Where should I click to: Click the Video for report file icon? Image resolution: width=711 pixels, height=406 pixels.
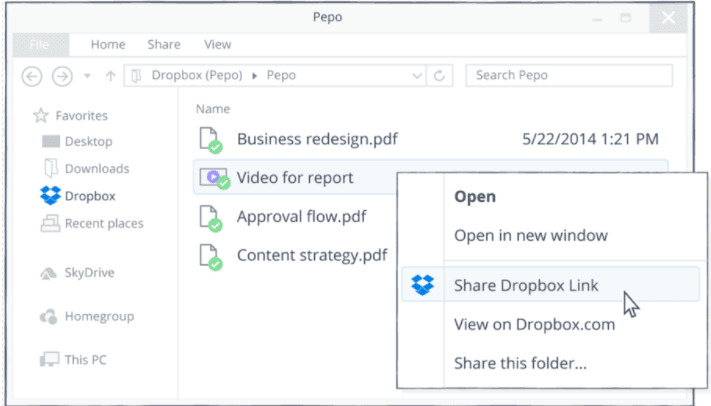(212, 178)
